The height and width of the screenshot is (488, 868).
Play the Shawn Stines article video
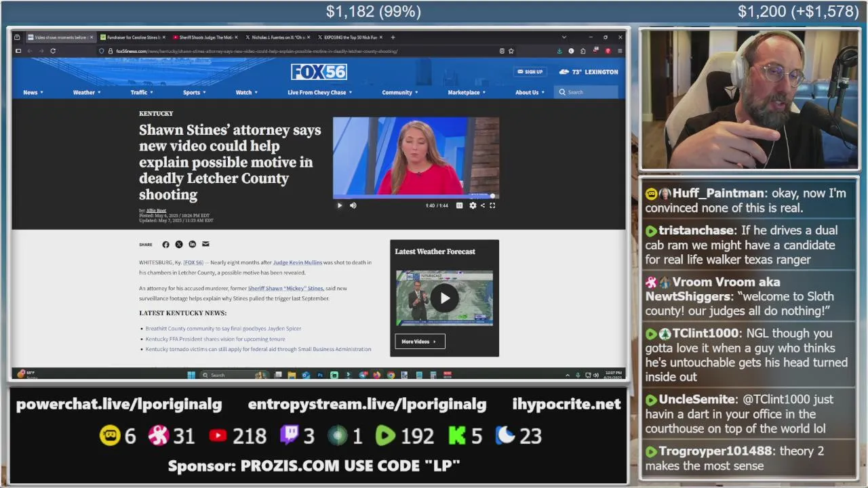[x=340, y=205]
